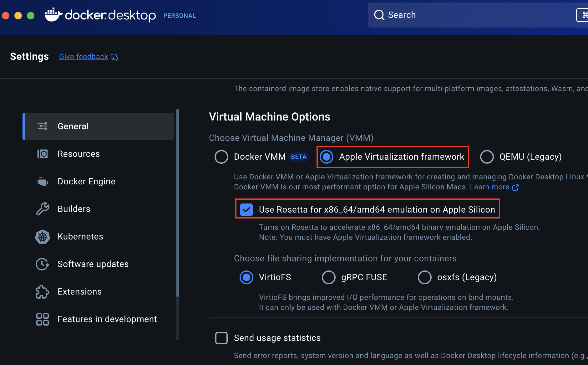
Task: Click the Features in development grid icon
Action: (x=43, y=319)
